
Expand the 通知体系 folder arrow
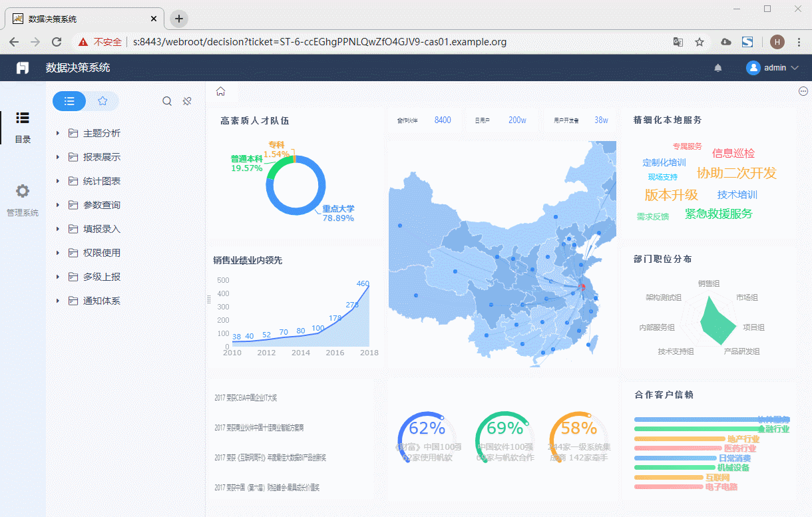pos(58,301)
